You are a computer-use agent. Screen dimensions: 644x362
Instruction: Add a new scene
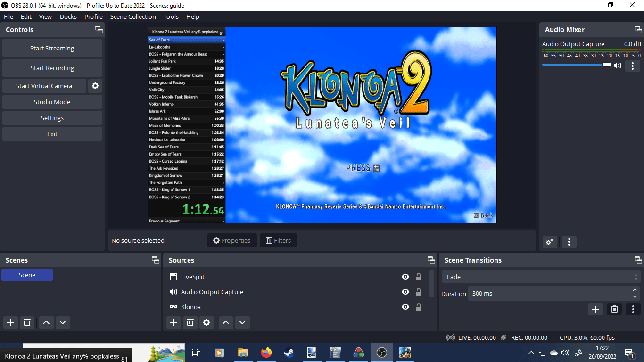click(x=10, y=322)
